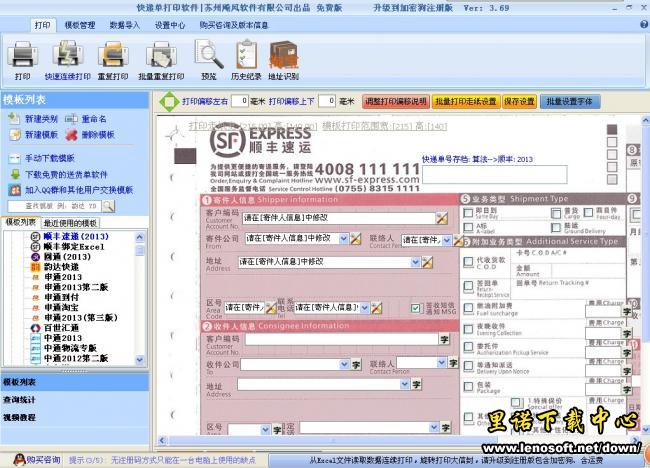Click 调整打印偏移说明 button
The width and height of the screenshot is (650, 468).
tap(396, 102)
